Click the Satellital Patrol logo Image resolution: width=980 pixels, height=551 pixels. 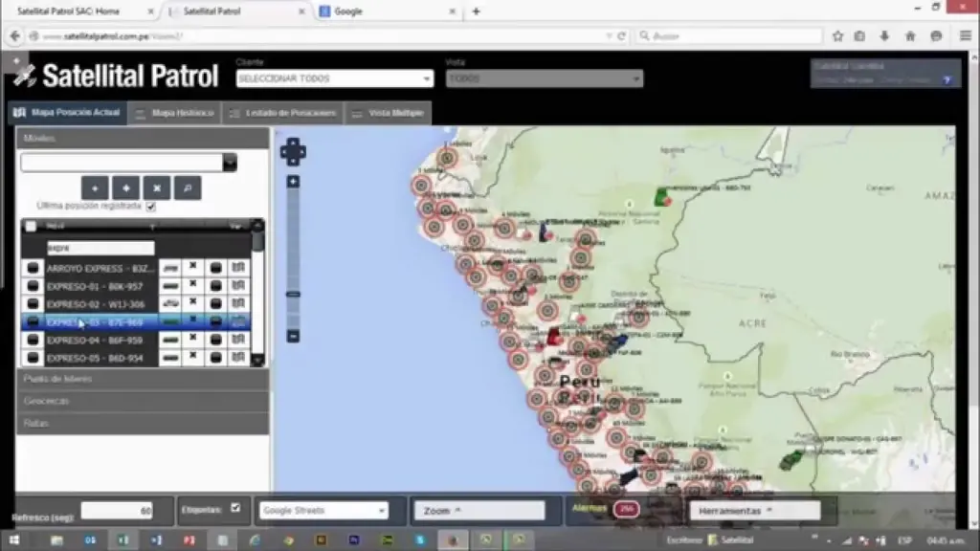click(116, 76)
